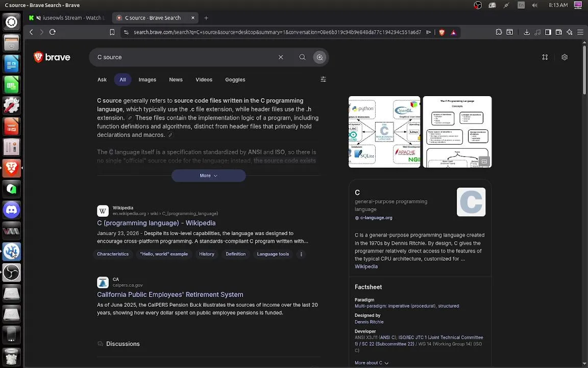Open Trash at bottom of dock
This screenshot has width=588, height=368.
[x=11, y=357]
